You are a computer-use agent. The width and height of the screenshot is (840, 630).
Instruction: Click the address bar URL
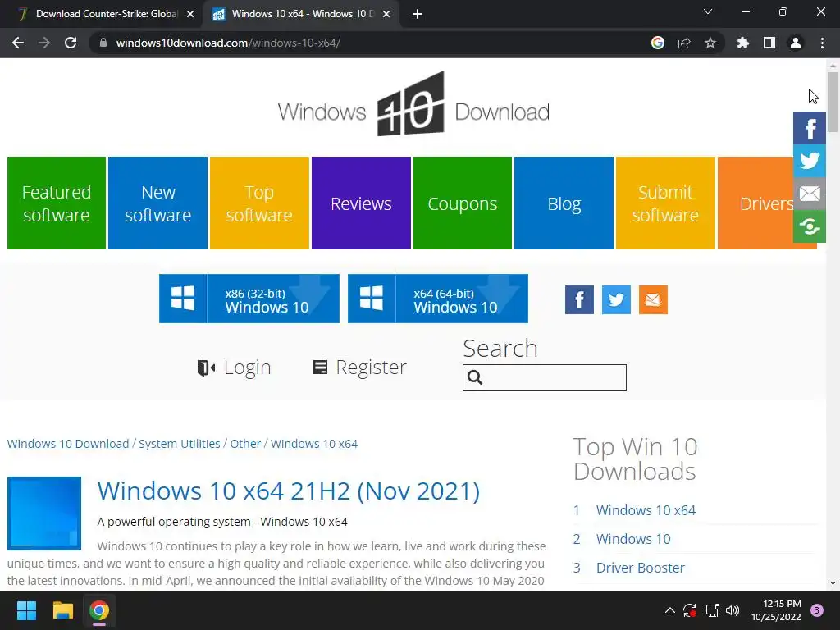pyautogui.click(x=228, y=43)
